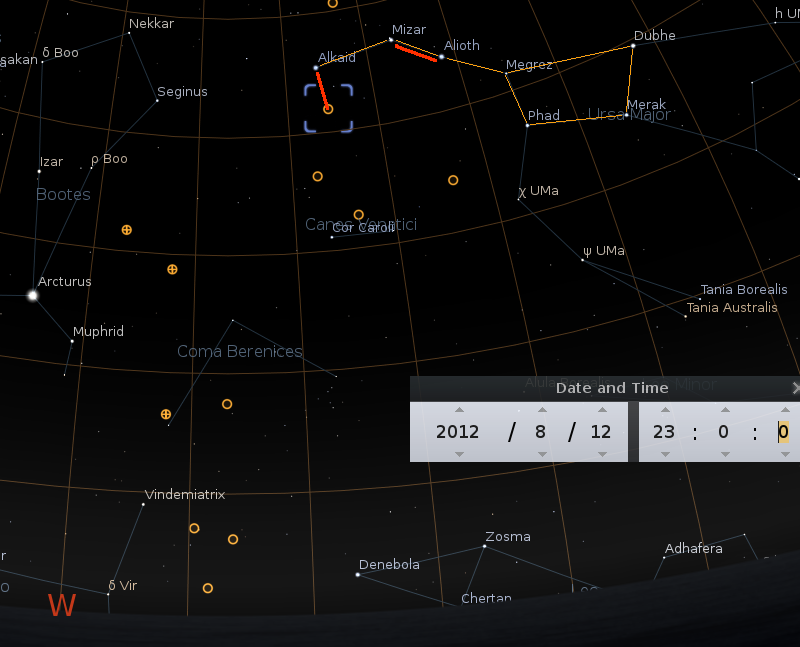Increase the year with its up arrow

459,409
